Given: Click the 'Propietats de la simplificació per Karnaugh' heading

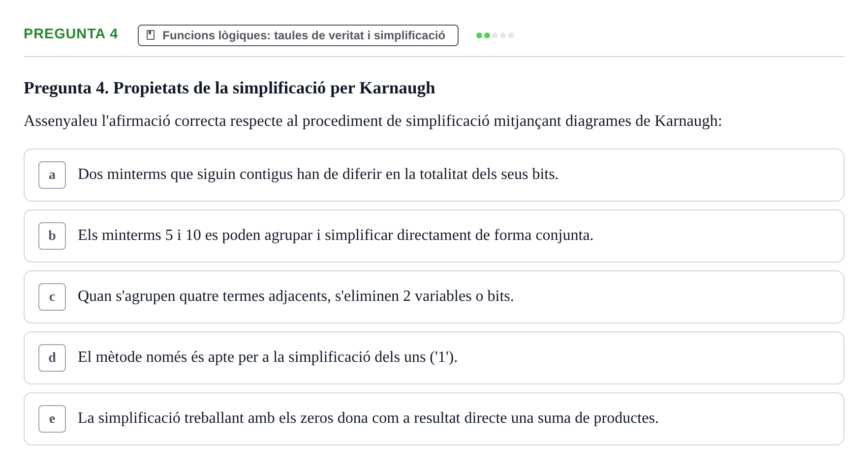Looking at the screenshot, I should click(229, 88).
